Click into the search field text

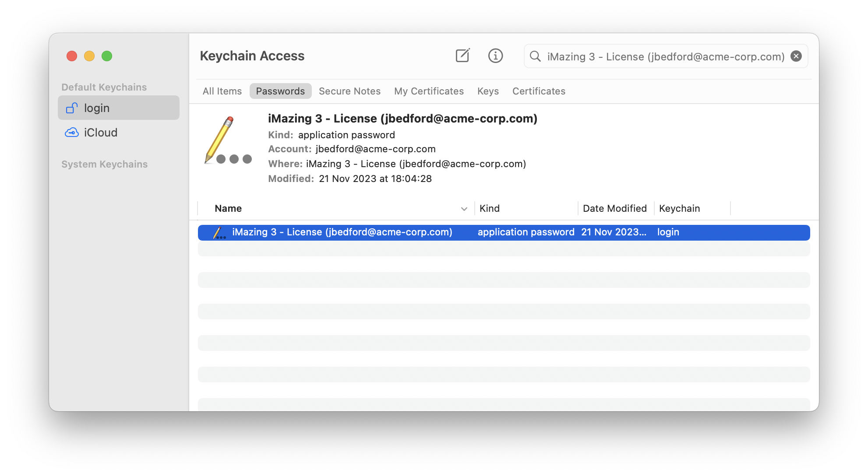tap(666, 56)
